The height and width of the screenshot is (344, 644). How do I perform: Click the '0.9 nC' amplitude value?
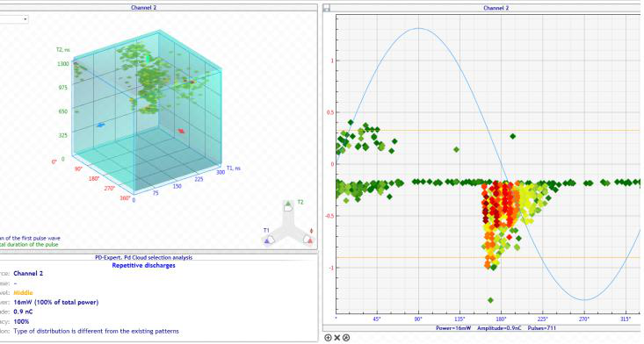pos(23,312)
